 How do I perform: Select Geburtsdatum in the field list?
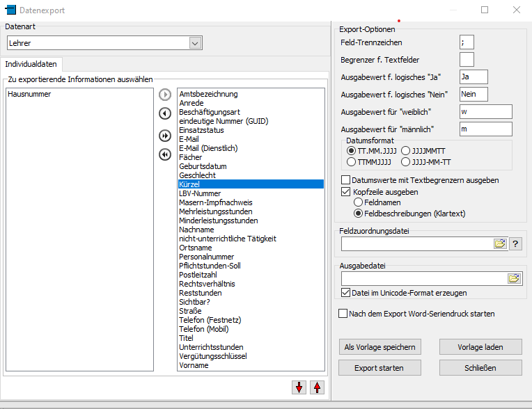click(203, 166)
